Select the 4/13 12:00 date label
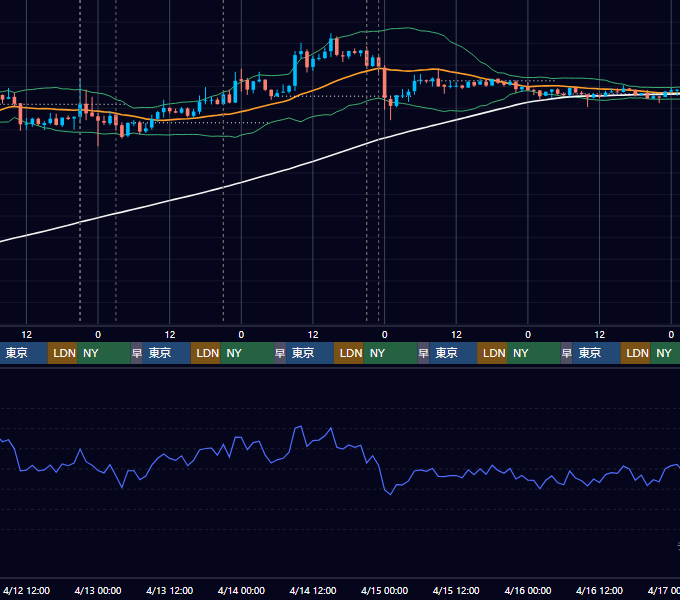 click(170, 590)
